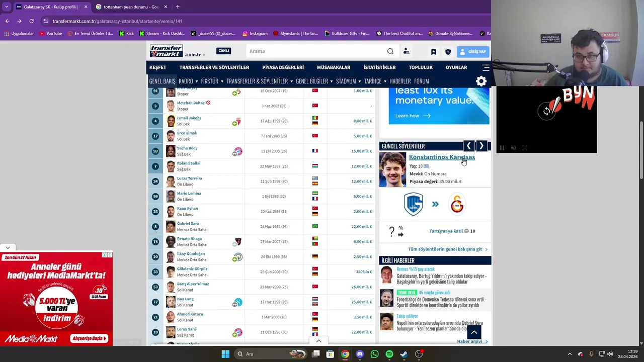Go back with browser back arrow
The height and width of the screenshot is (362, 644).
coord(7,21)
